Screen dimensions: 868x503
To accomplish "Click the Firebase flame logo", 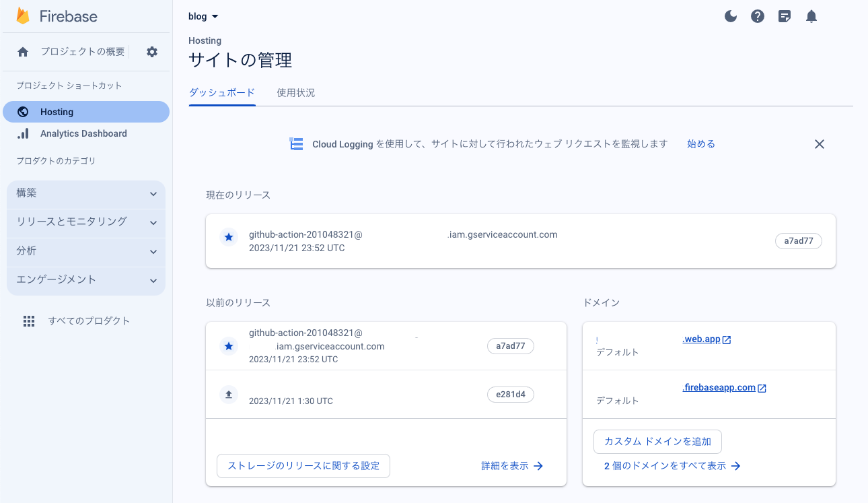I will 23,16.
